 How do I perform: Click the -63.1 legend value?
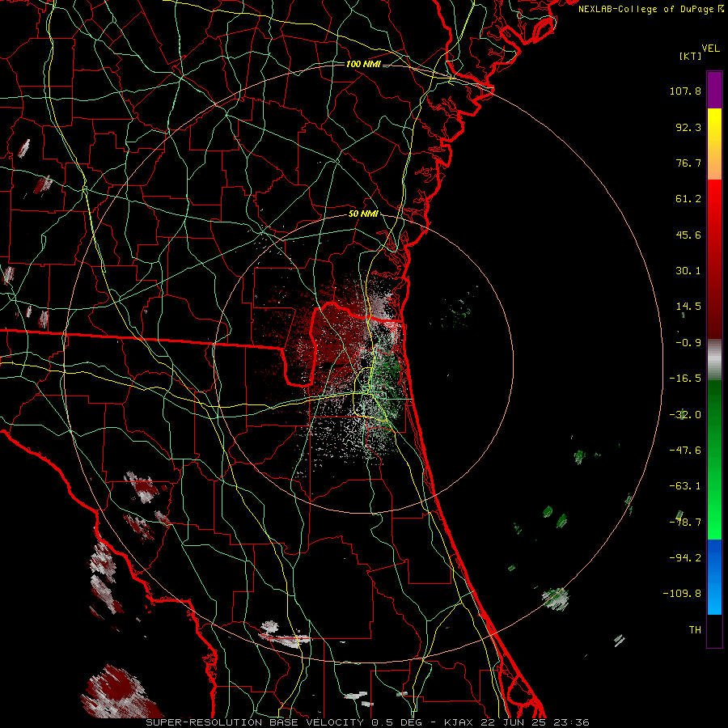click(x=685, y=486)
